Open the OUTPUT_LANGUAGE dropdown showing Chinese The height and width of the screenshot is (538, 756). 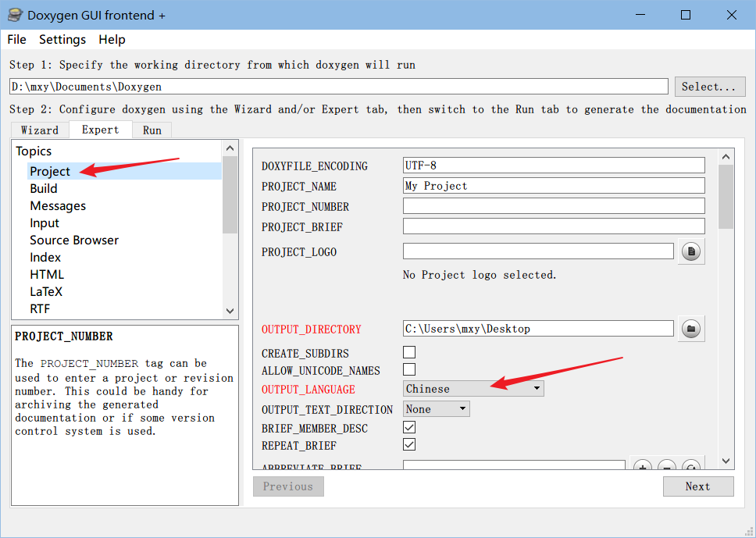click(x=473, y=388)
